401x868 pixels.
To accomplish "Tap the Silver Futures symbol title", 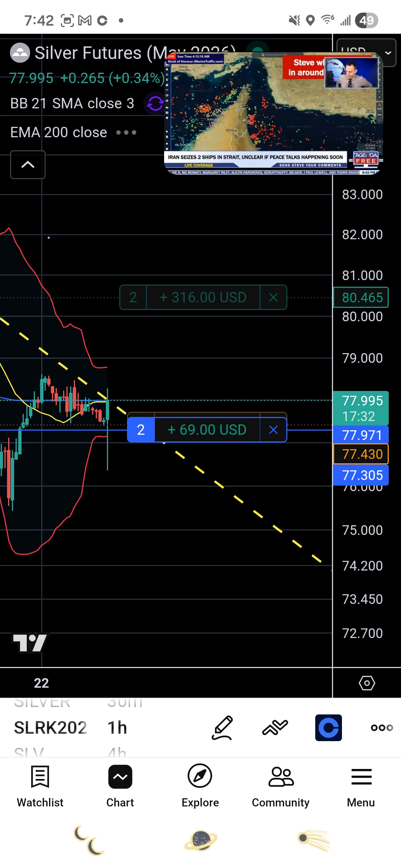I will [135, 53].
